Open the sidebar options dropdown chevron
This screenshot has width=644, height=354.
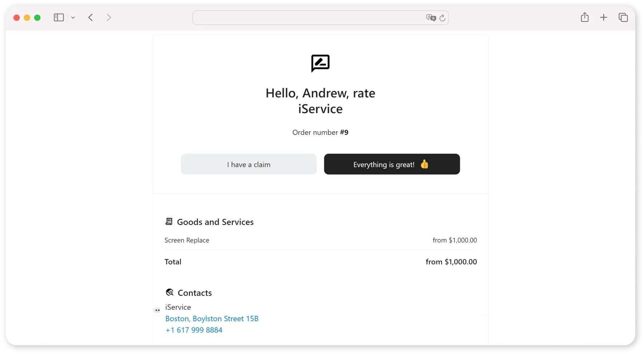73,17
